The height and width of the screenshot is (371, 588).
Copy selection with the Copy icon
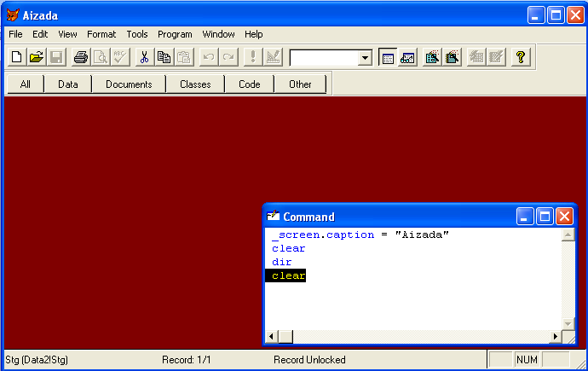(x=164, y=57)
